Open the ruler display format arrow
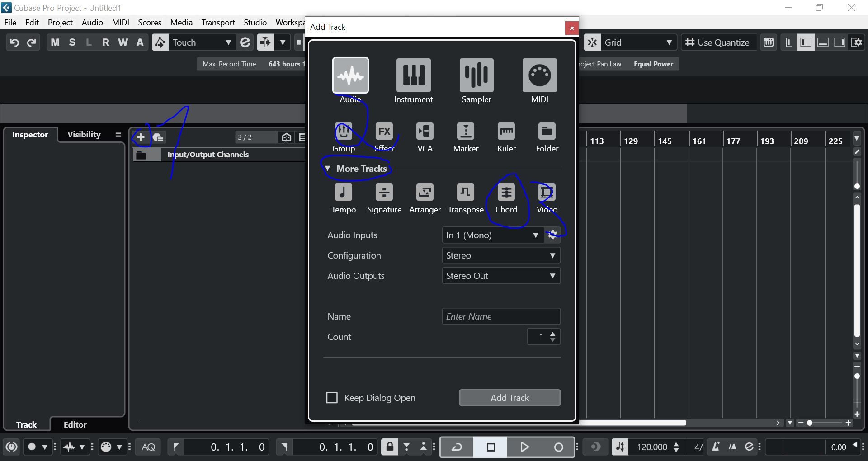868x461 pixels. (x=857, y=137)
